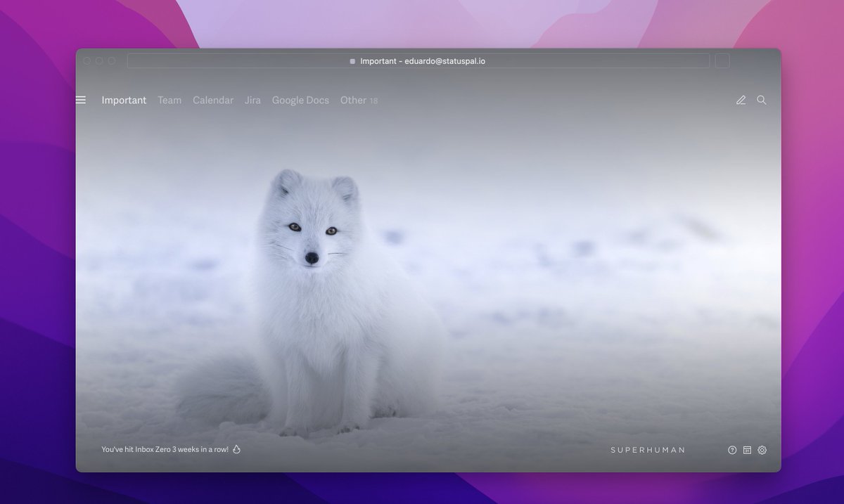Click the SUPERHUMAN wordmark
This screenshot has height=504, width=844.
[648, 450]
